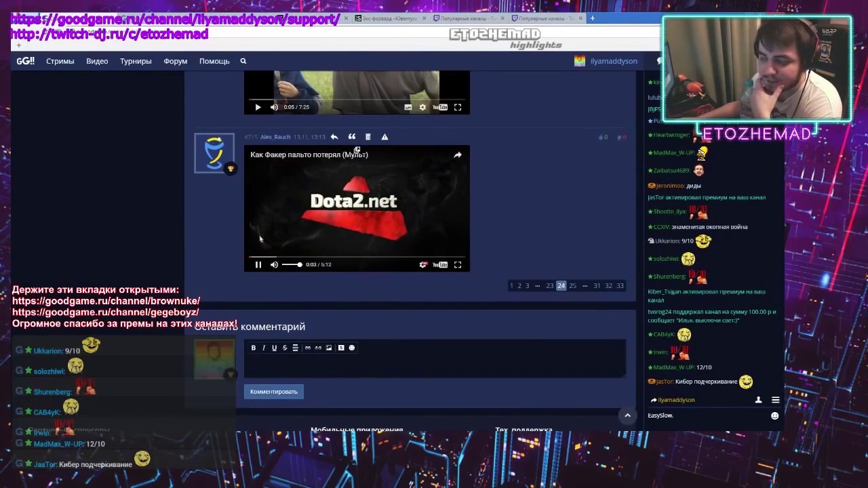Open settings gear on the upper video
The width and height of the screenshot is (868, 488).
[x=422, y=107]
